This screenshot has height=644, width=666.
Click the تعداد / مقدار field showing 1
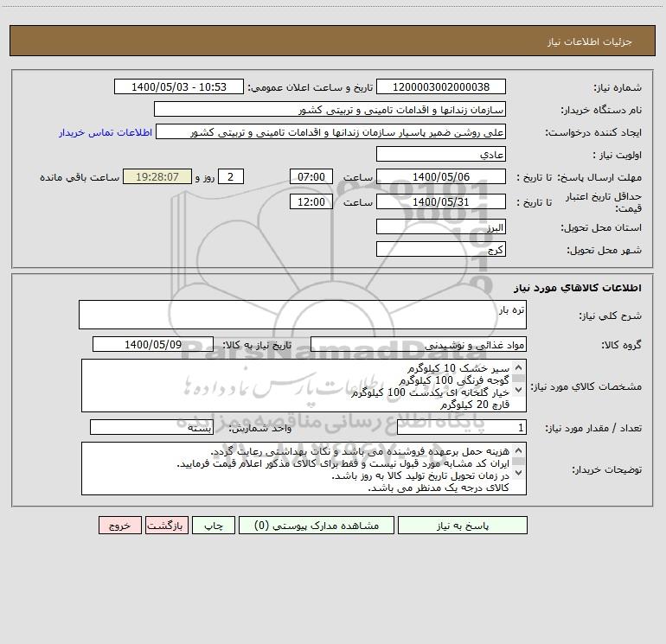[x=462, y=427]
